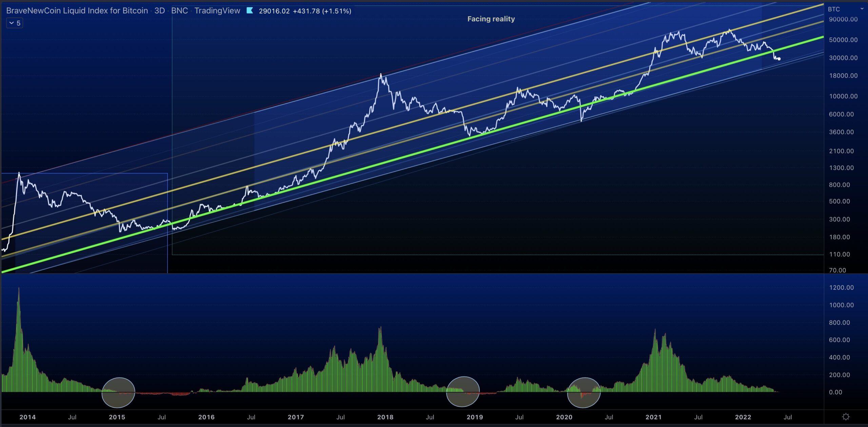
Task: Expand the indicators legend showing 5
Action: (x=15, y=23)
